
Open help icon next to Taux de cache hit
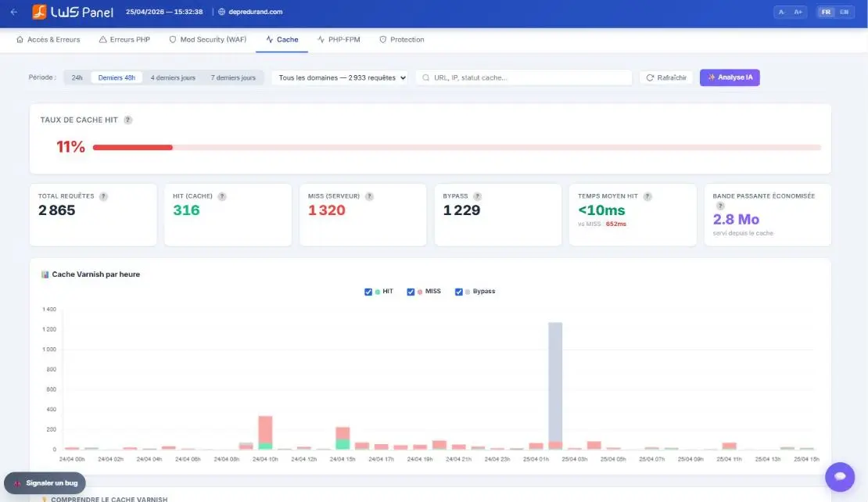(x=128, y=120)
